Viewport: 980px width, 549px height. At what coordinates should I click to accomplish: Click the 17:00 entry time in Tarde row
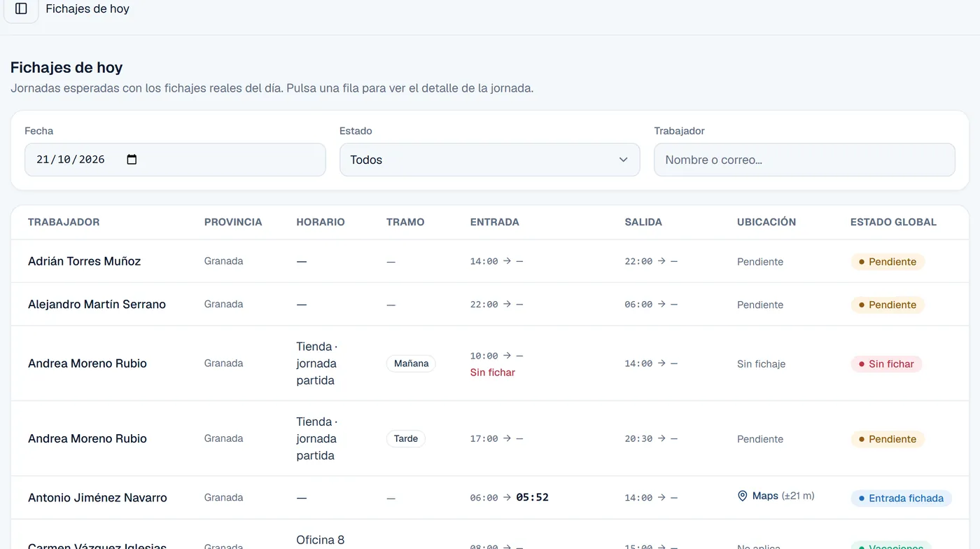click(x=484, y=438)
